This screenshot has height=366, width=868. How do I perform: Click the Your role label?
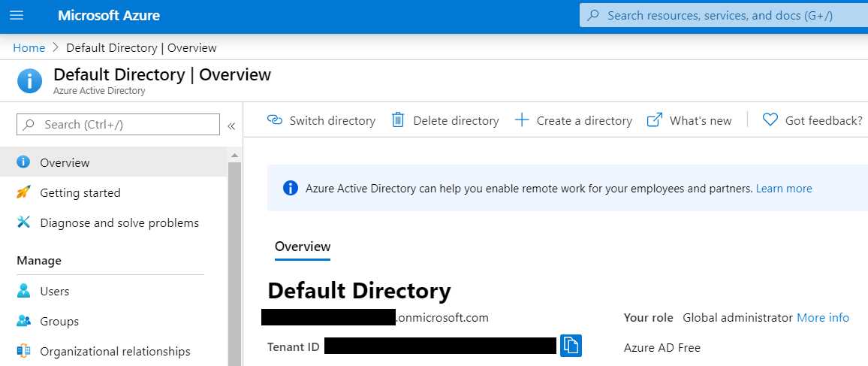click(648, 318)
